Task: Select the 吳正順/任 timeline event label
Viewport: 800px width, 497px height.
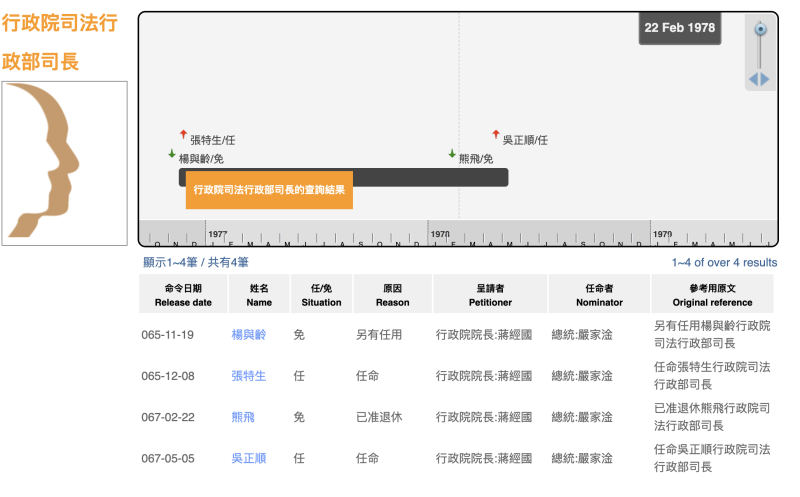Action: [525, 141]
